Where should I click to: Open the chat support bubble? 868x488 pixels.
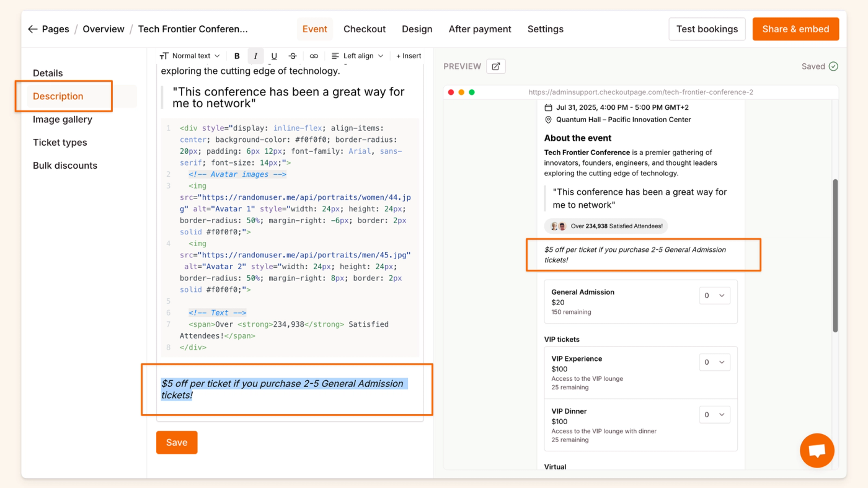[x=817, y=450]
